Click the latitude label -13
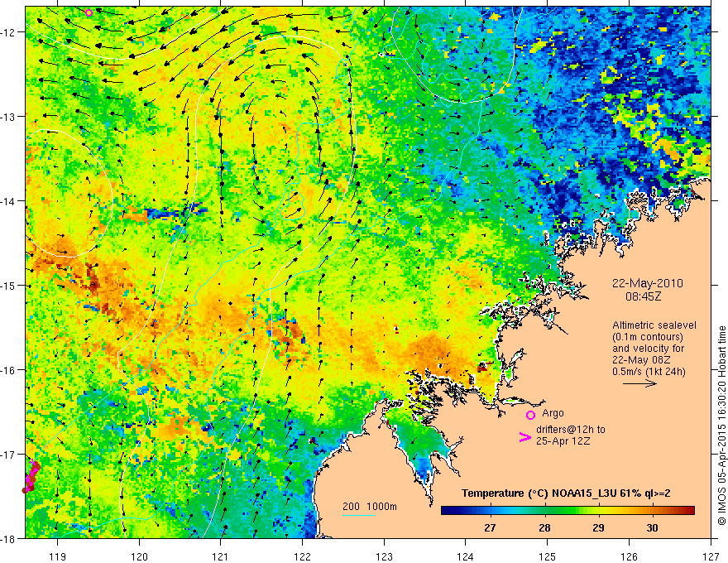This screenshot has width=728, height=563. [x=9, y=117]
